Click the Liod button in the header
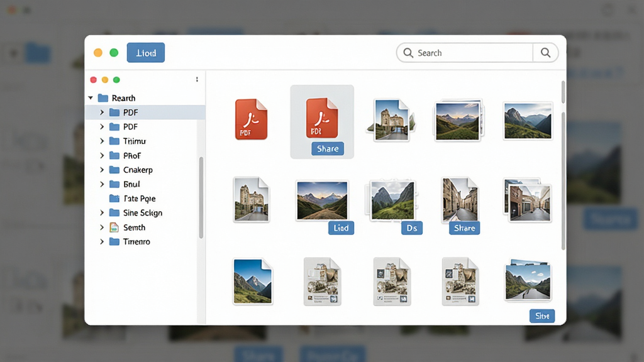The width and height of the screenshot is (644, 362). [x=146, y=53]
